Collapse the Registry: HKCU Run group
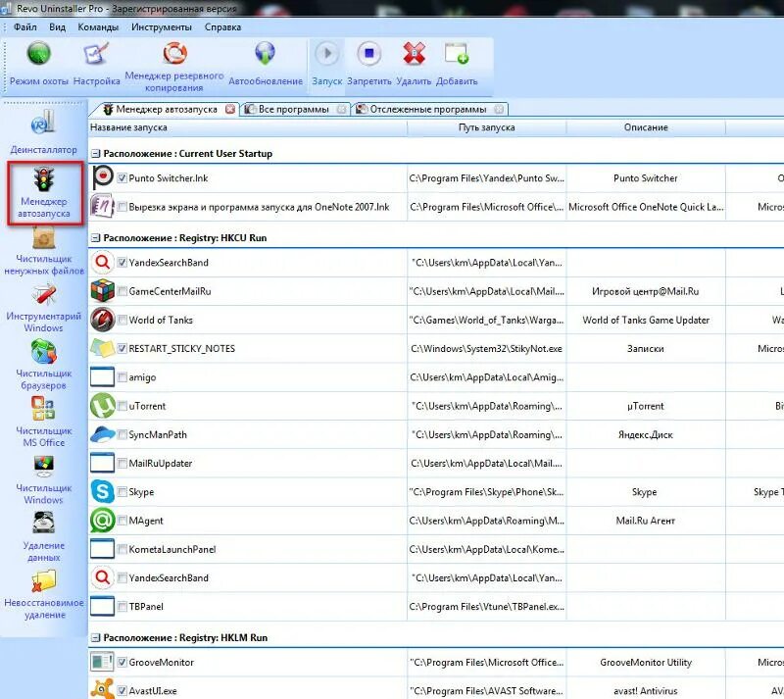The width and height of the screenshot is (784, 699). (95, 238)
